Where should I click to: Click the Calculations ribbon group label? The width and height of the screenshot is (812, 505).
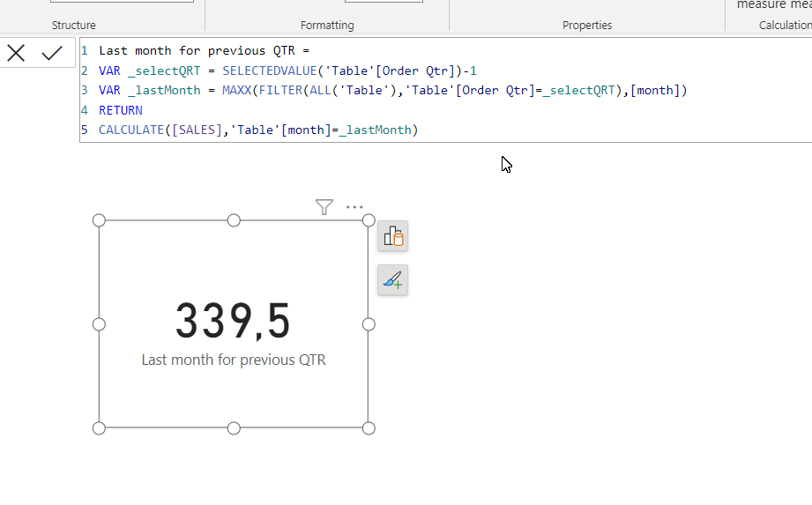[785, 26]
